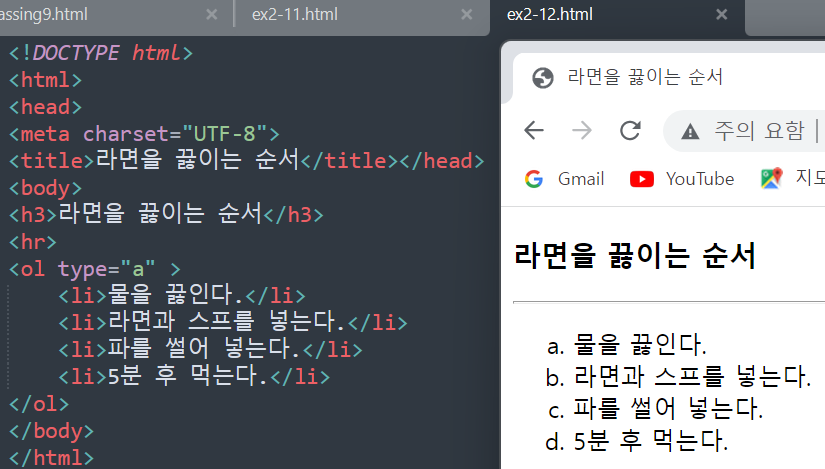Screen dimensions: 825x469
Task: Click the closing </ol> tag line
Action: [x=39, y=404]
